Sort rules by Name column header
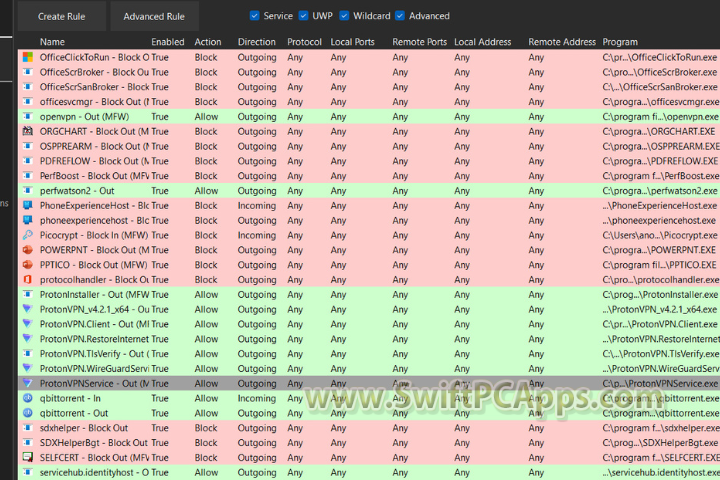The width and height of the screenshot is (720, 480). [52, 42]
